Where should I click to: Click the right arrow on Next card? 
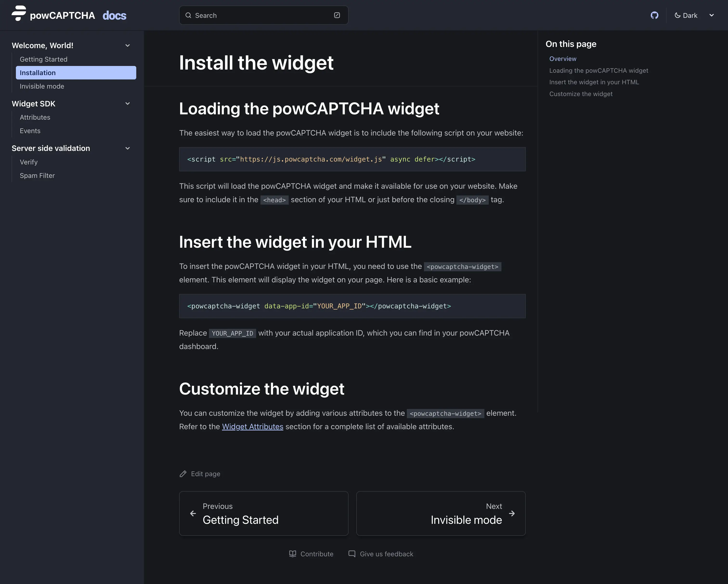[512, 513]
